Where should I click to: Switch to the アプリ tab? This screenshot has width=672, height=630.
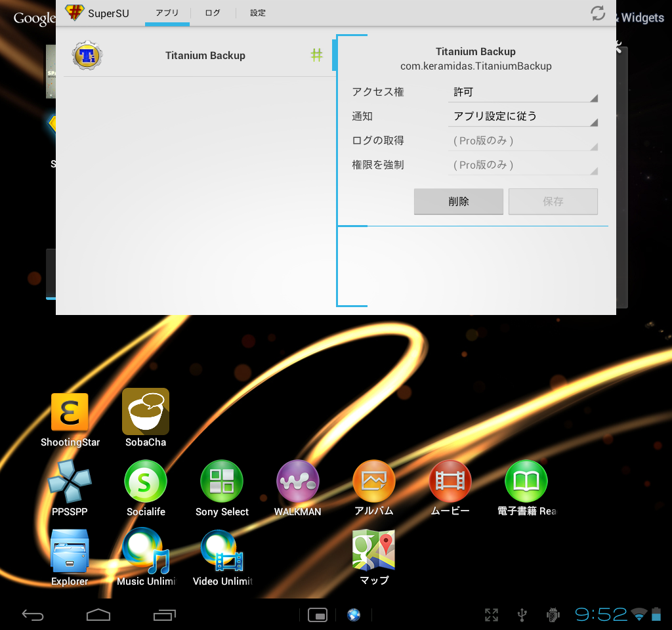pos(167,13)
